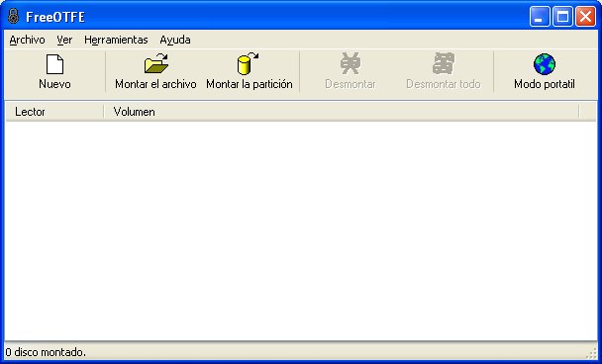This screenshot has width=602, height=364.
Task: Click the status bar resize grip
Action: (591, 353)
